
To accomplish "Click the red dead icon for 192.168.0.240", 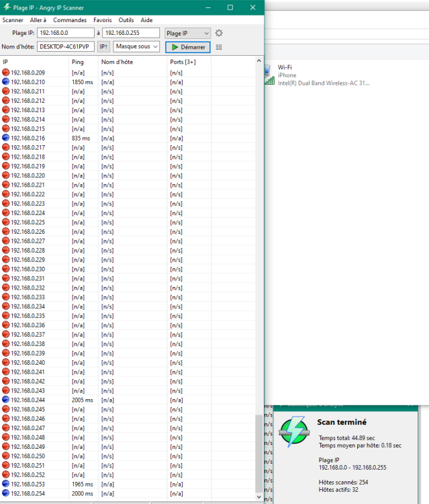I will click(x=5, y=362).
